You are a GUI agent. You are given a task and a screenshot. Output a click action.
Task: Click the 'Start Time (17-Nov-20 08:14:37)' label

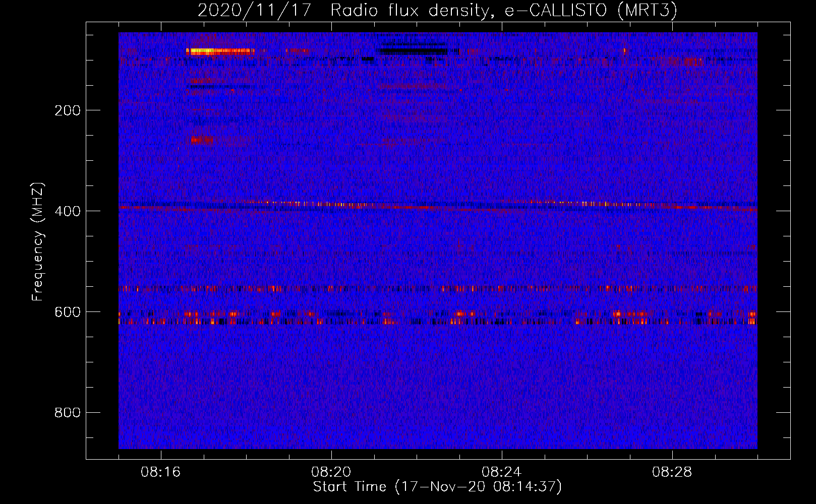pos(437,487)
